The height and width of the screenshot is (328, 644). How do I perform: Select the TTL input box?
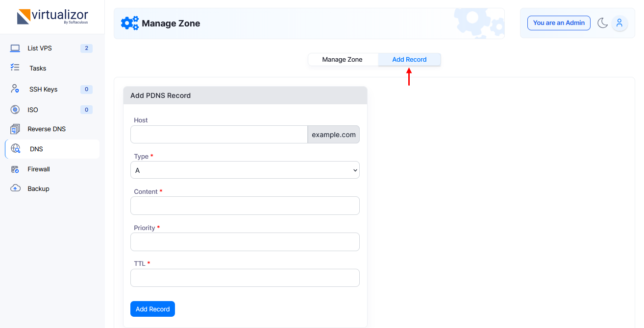click(245, 278)
